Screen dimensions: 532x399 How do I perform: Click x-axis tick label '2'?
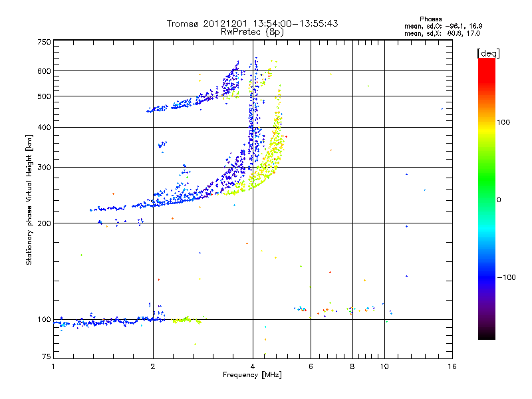[x=153, y=366]
